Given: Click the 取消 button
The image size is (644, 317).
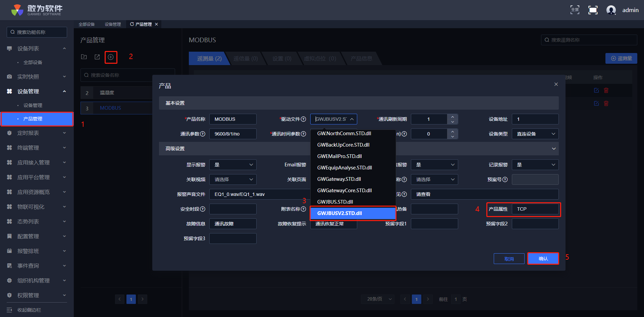Looking at the screenshot, I should (509, 259).
